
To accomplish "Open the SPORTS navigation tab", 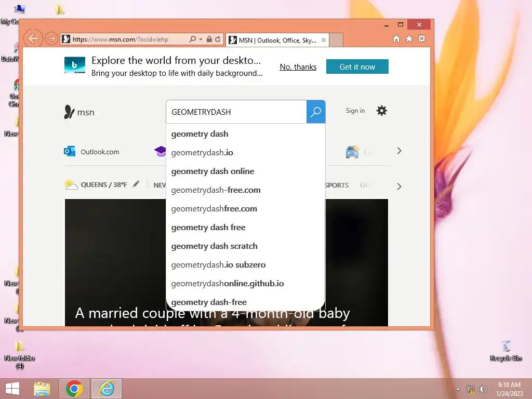I will pos(337,185).
